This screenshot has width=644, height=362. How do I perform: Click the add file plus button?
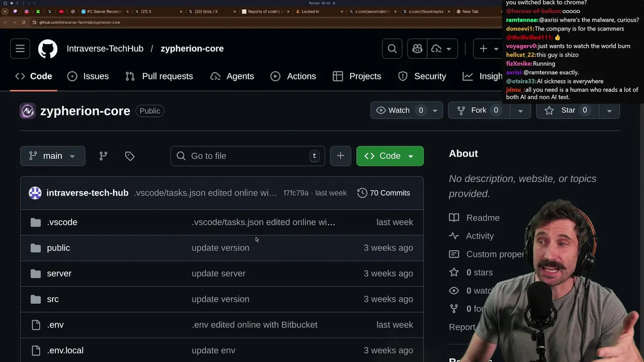pos(341,156)
